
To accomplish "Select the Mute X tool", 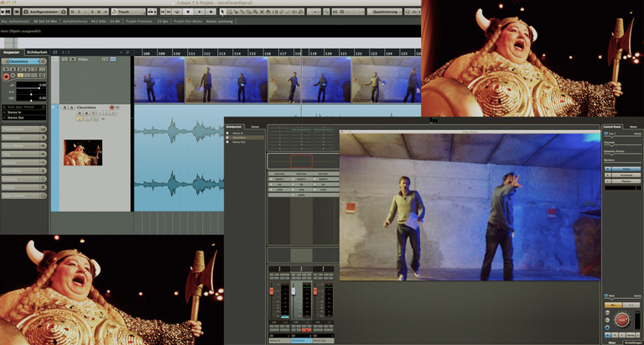I will pos(262,12).
